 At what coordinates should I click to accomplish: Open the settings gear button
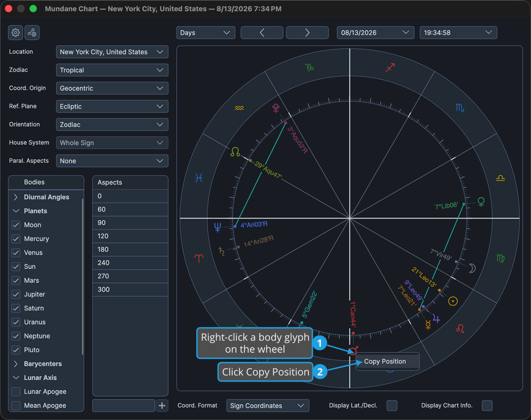[x=16, y=33]
